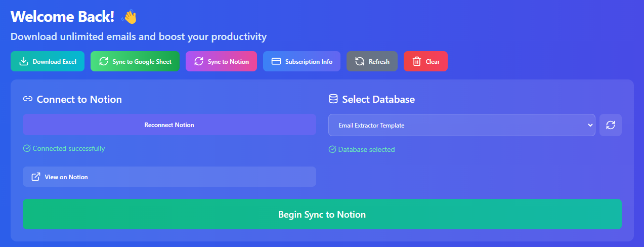Start syncing with Begin Sync to Notion
The image size is (644, 247).
click(x=322, y=215)
